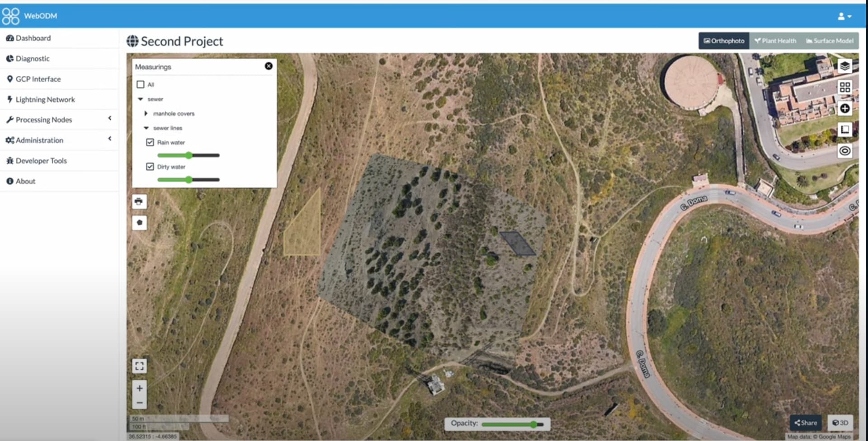This screenshot has width=868, height=441.
Task: Click the add-overlay plus icon on the right
Action: click(845, 108)
